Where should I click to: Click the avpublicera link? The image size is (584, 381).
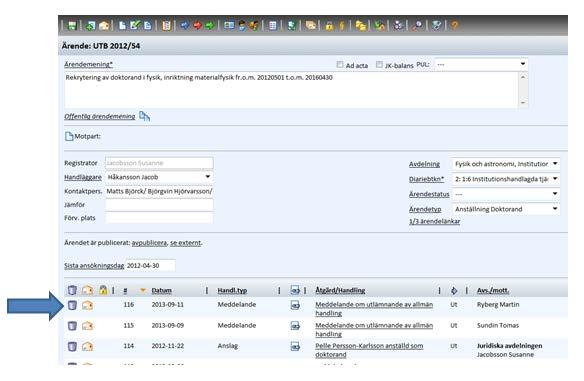click(149, 243)
